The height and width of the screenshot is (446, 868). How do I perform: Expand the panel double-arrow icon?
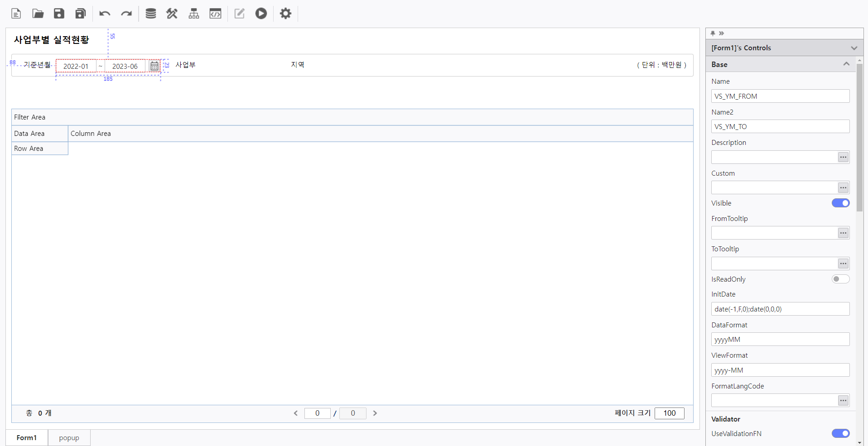[x=722, y=34]
